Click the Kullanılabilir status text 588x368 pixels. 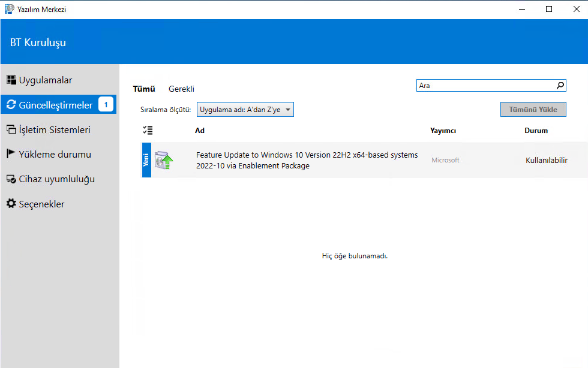pyautogui.click(x=547, y=160)
